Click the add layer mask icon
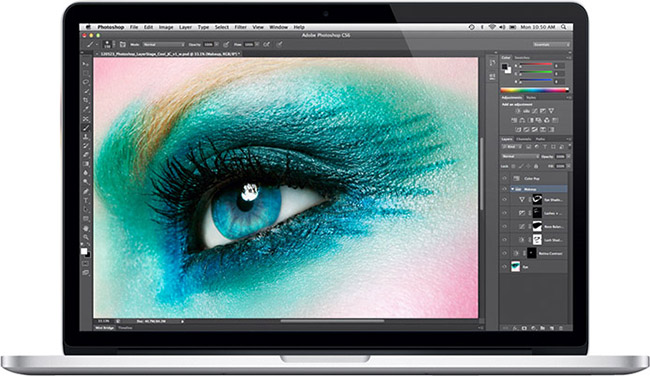This screenshot has height=376, width=650. 524,328
